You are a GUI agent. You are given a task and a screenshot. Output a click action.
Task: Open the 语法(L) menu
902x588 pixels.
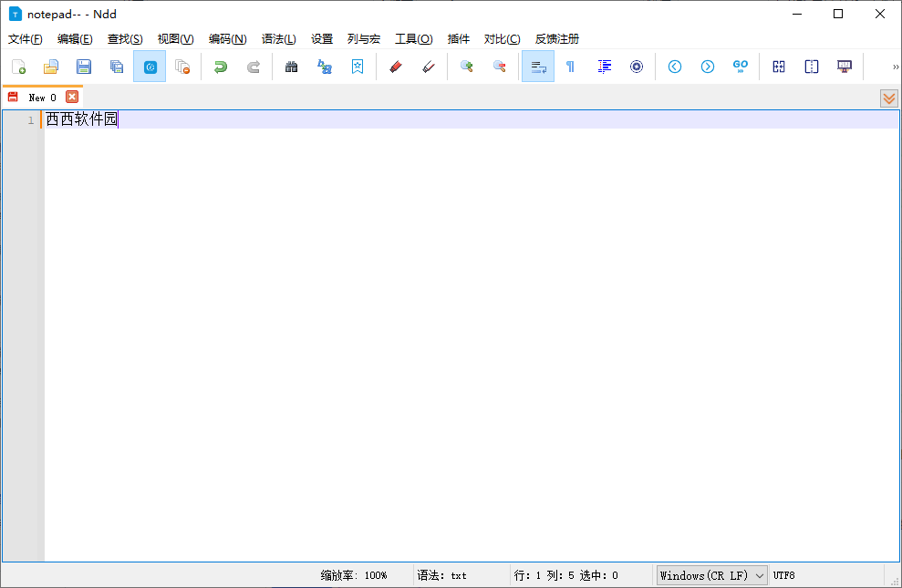(278, 39)
